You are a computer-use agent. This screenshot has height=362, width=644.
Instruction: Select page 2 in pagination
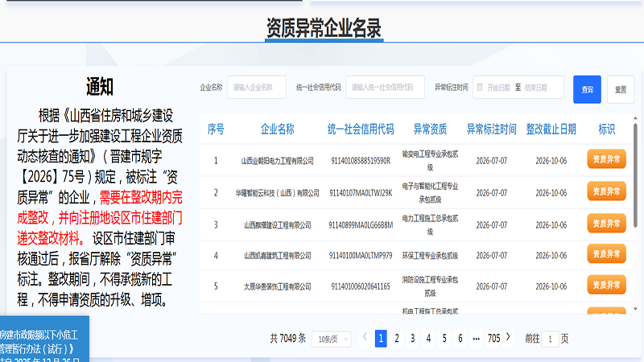pos(397,339)
